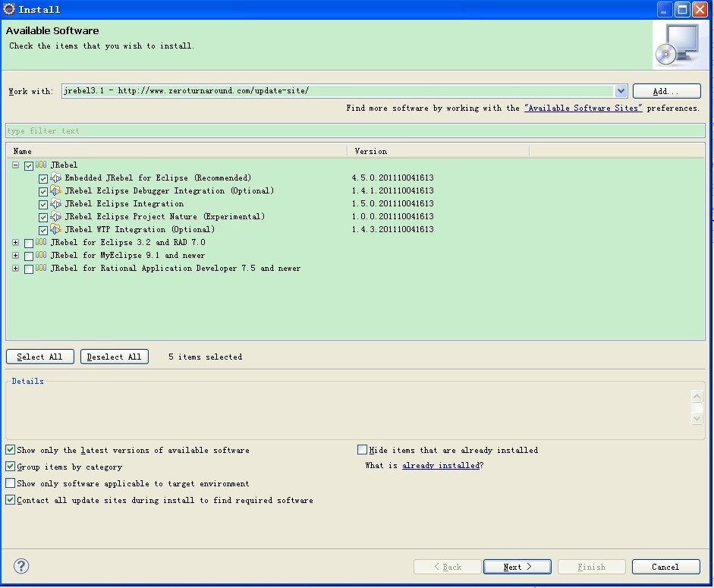
Task: Click the Install window title bar icon
Action: 8,9
